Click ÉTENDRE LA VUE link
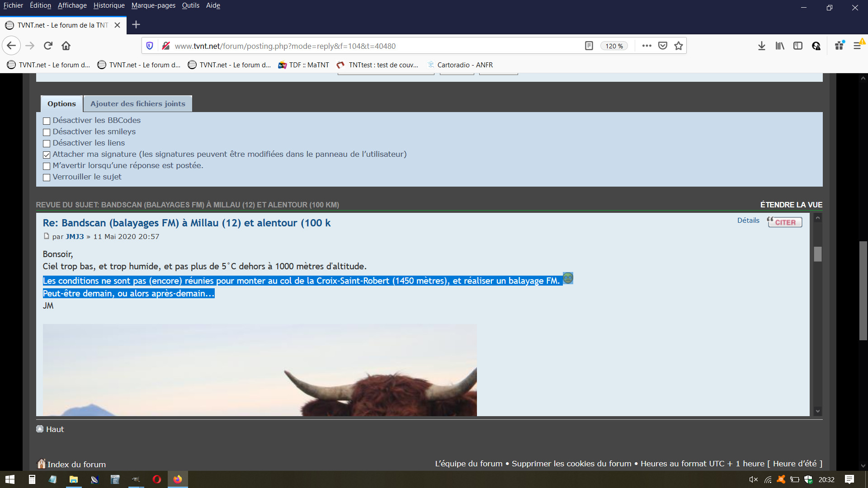The height and width of the screenshot is (488, 868). point(791,205)
